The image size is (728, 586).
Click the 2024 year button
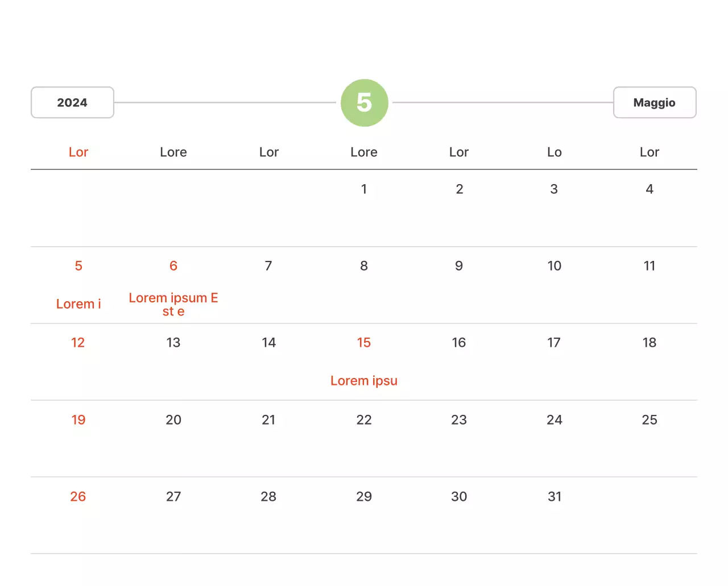[72, 103]
